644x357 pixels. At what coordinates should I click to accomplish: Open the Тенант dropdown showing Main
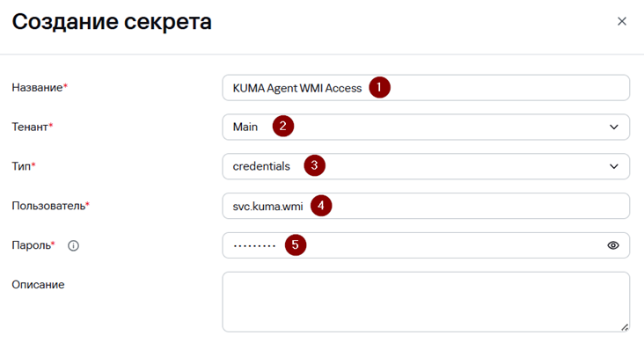click(x=426, y=127)
